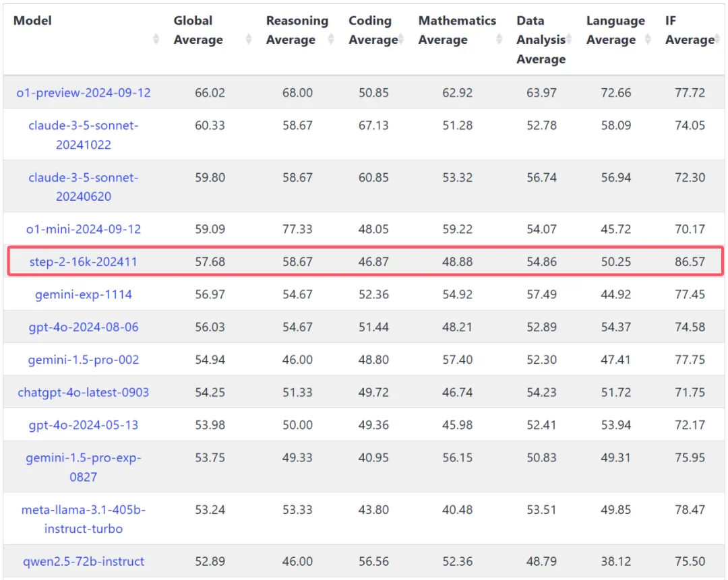Click the chatgpt-4o-latest-0903 link
This screenshot has height=580, width=728.
84,392
